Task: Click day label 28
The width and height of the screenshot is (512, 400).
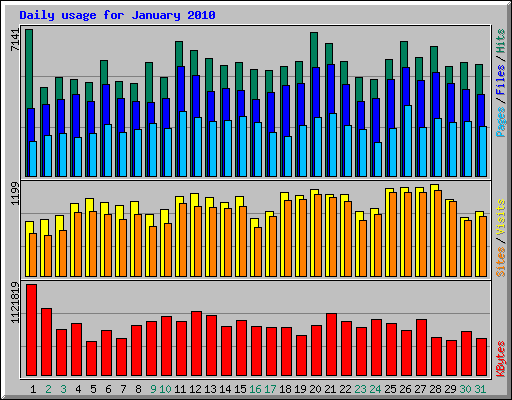Action: coord(435,389)
